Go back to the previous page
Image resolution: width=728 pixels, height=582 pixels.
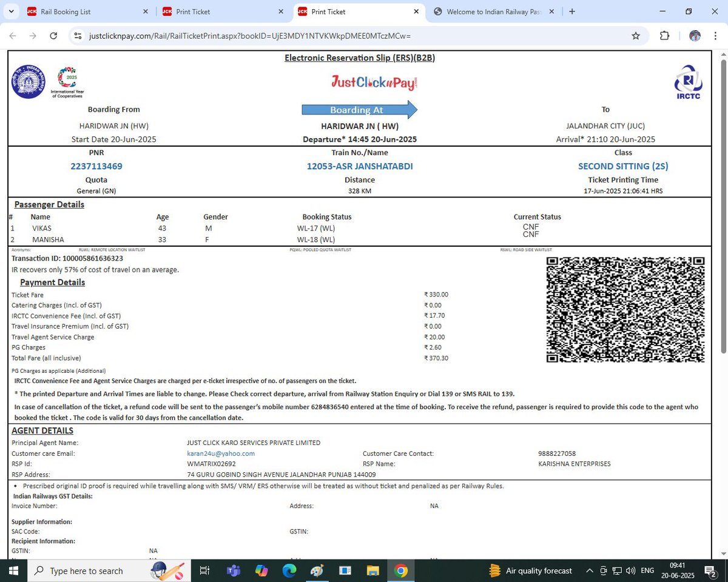click(x=13, y=36)
